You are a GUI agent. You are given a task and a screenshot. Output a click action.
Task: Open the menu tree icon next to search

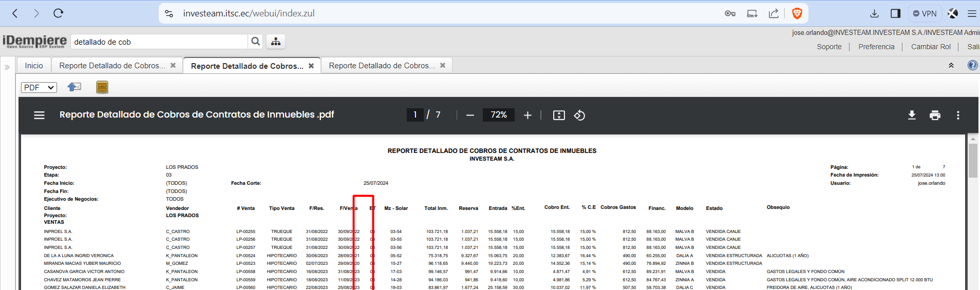[276, 42]
